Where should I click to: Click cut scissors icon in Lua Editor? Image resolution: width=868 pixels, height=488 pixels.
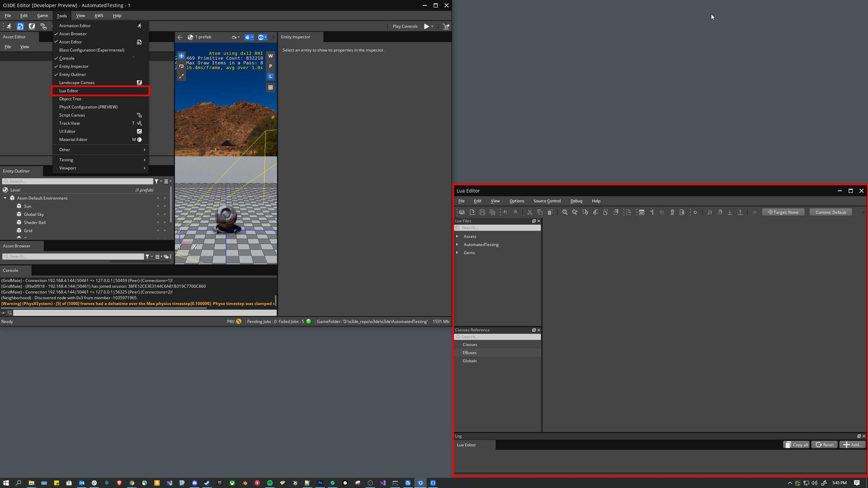pyautogui.click(x=530, y=212)
